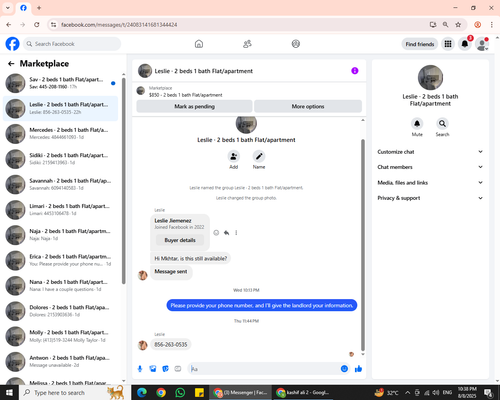Image resolution: width=500 pixels, height=400 pixels.
Task: Reload the browser page
Action: [x=37, y=25]
